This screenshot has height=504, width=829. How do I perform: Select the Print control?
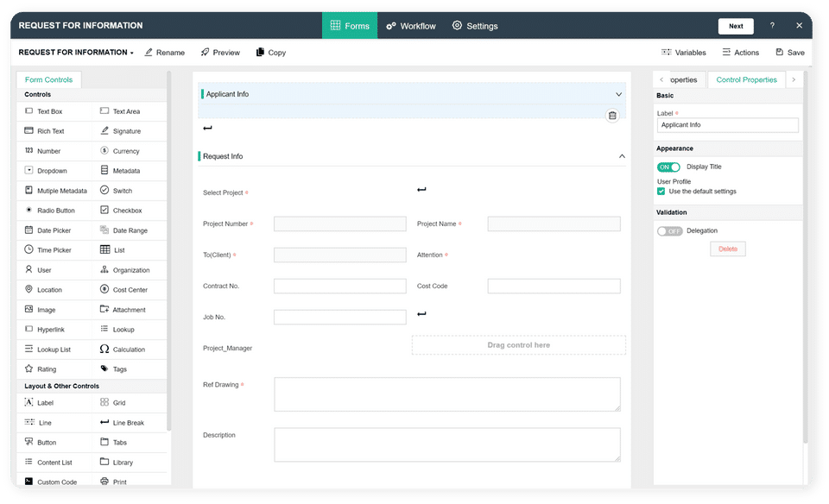click(x=113, y=482)
